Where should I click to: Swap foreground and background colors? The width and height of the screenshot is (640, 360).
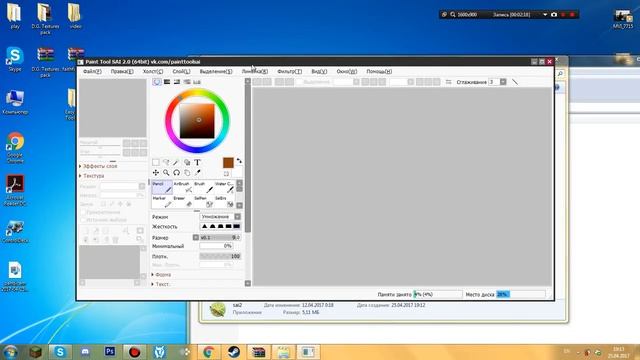point(239,161)
